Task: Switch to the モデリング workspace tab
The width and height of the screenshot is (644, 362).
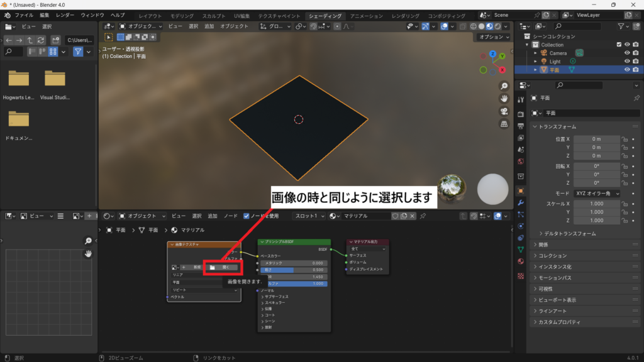Action: 182,15
